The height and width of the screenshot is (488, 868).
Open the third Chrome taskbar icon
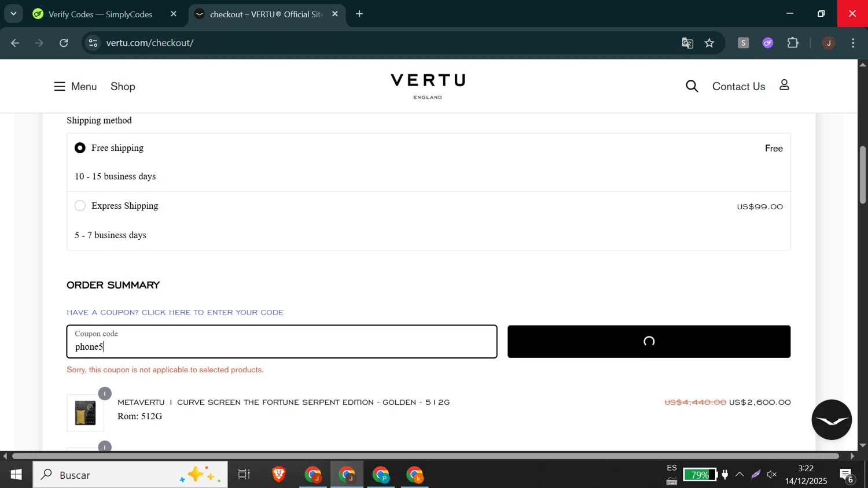[381, 475]
